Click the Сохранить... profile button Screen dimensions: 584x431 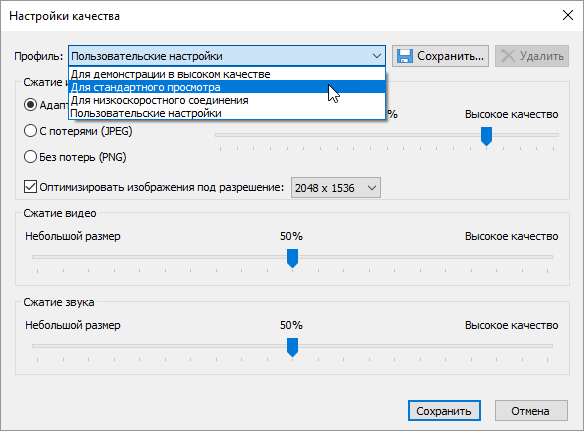click(440, 56)
